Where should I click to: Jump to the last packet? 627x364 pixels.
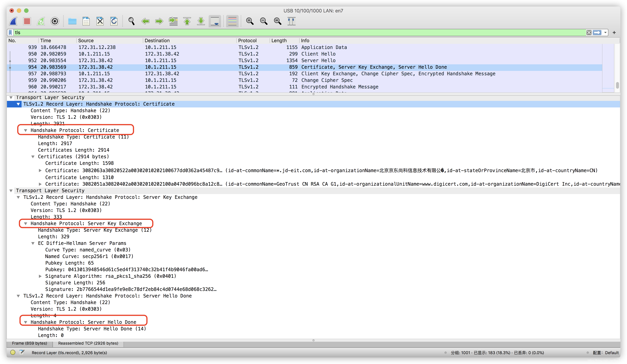point(201,21)
